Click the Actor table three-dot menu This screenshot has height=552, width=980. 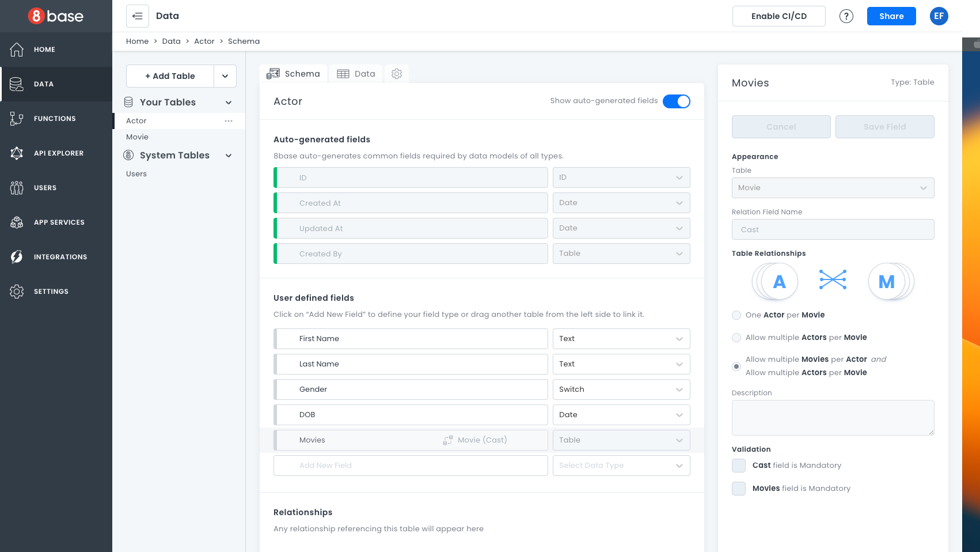[x=229, y=121]
